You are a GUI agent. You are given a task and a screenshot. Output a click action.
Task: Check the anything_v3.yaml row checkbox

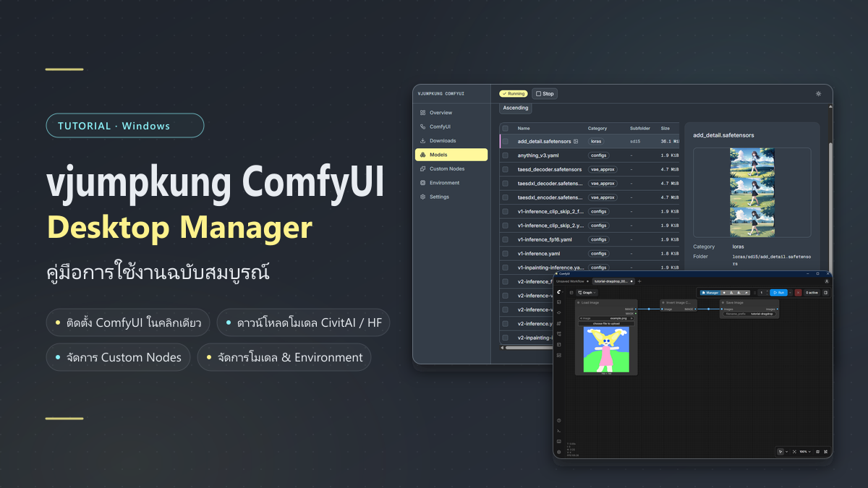coord(505,155)
